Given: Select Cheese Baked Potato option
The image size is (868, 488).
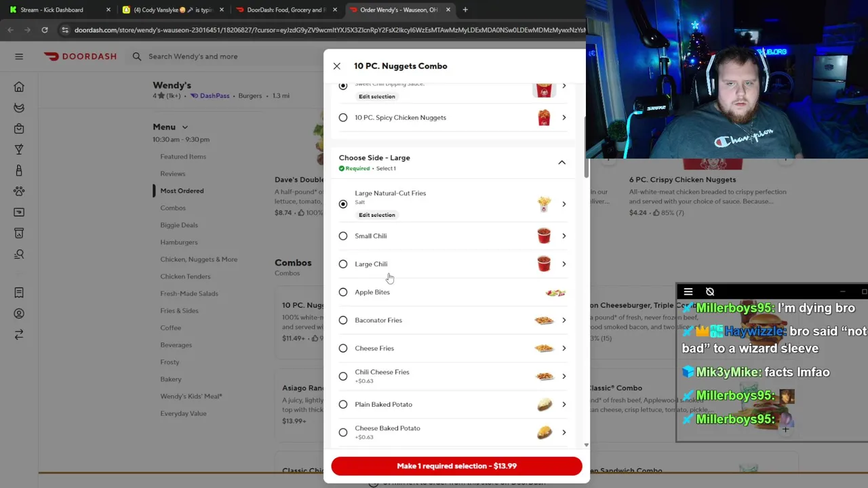Looking at the screenshot, I should [343, 432].
